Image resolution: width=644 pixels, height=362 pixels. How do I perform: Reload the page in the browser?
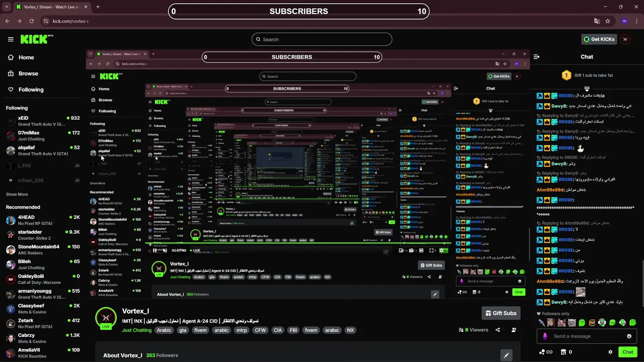pos(32,21)
